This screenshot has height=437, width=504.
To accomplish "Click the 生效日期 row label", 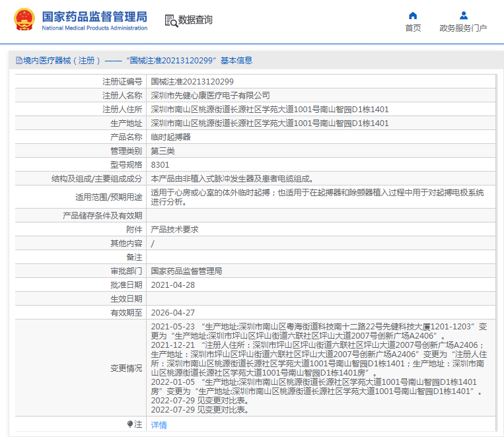I will coord(126,298).
